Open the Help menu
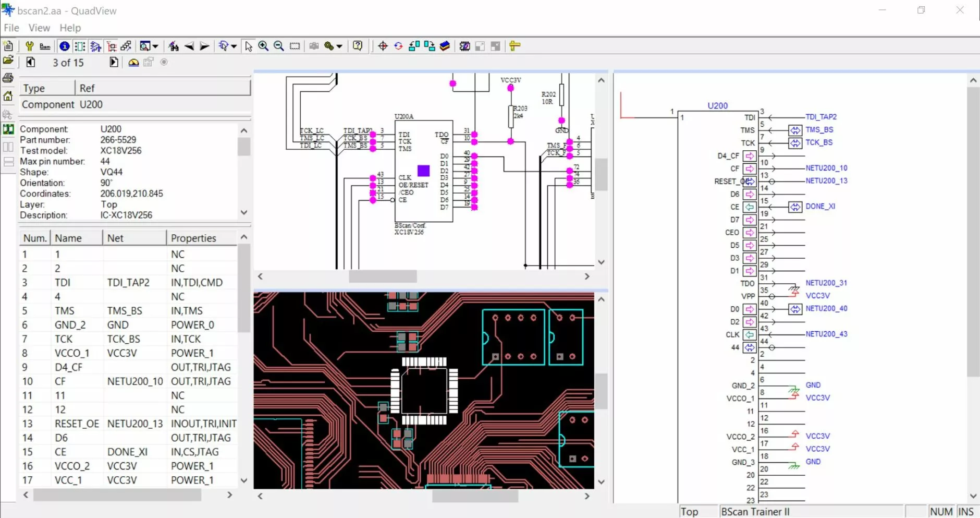Screen dimensions: 980x518 (70, 28)
